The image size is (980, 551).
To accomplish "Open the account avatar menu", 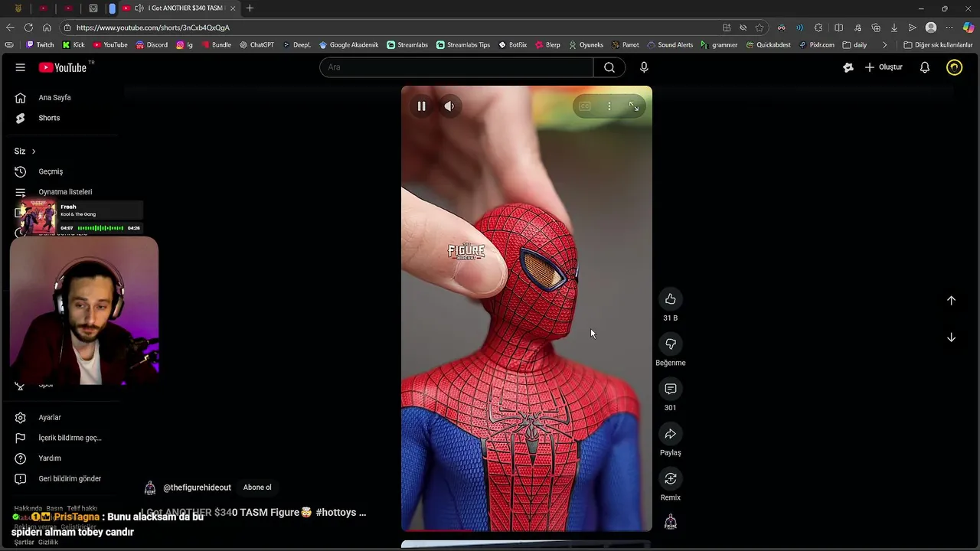I will click(x=954, y=67).
